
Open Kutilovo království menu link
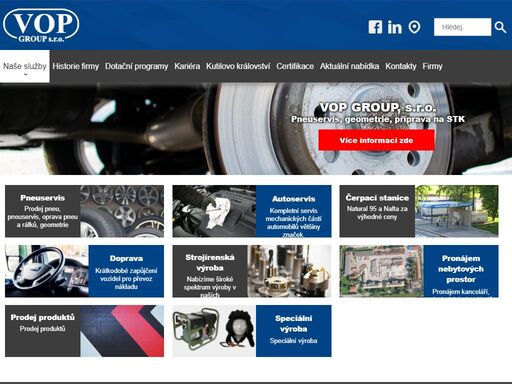(238, 66)
